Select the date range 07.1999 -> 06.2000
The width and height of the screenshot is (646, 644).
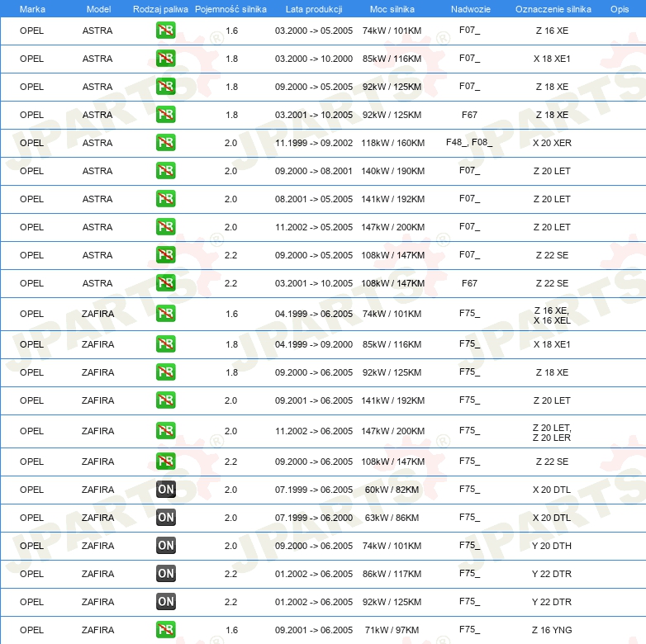coord(314,518)
